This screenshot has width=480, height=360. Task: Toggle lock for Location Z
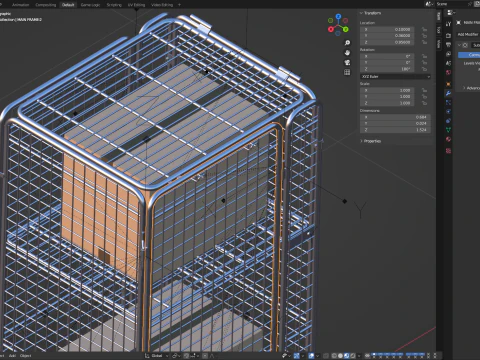[x=424, y=42]
